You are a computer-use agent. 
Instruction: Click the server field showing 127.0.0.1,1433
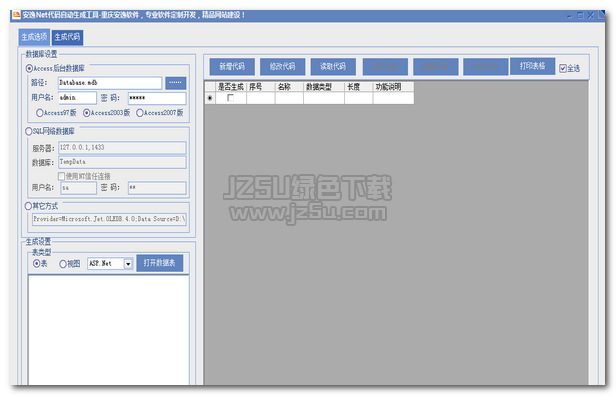(122, 148)
